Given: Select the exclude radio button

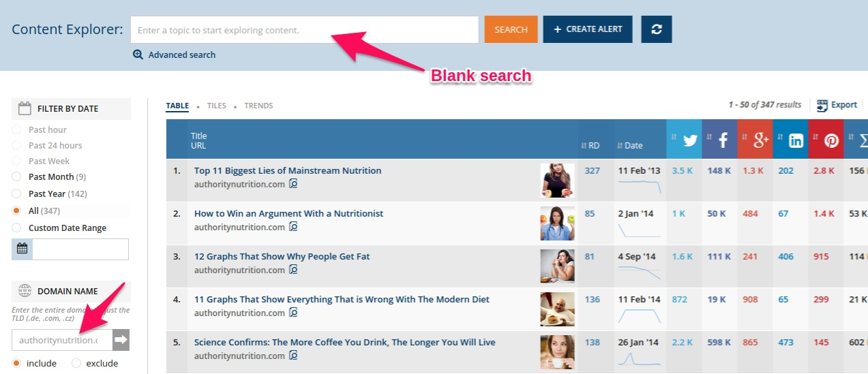Looking at the screenshot, I should coord(76,363).
